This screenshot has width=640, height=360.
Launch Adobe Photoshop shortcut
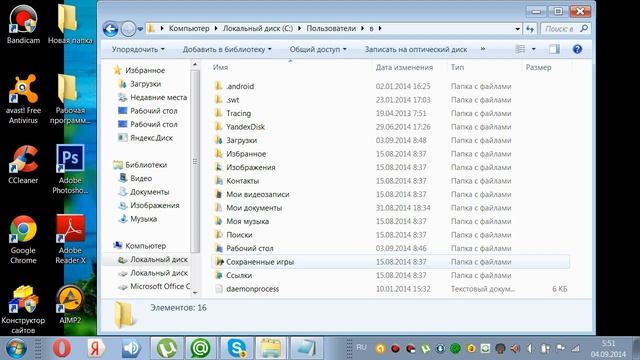[70, 169]
